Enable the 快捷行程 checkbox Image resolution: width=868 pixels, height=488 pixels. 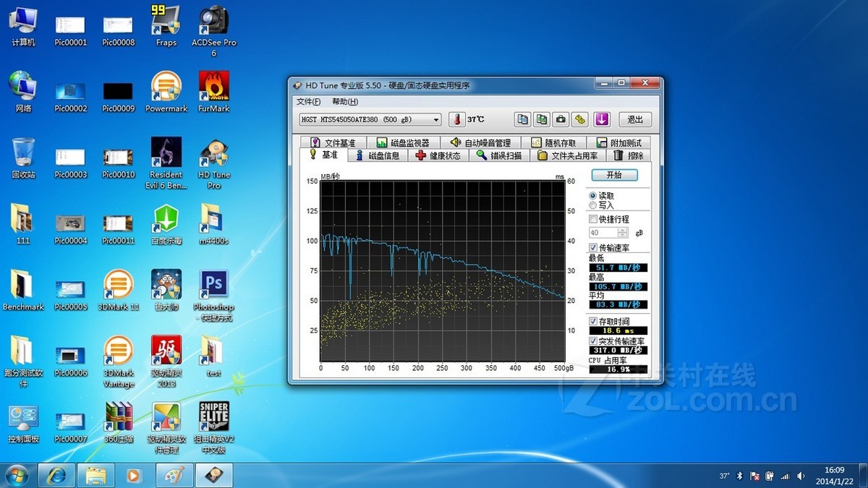[593, 219]
